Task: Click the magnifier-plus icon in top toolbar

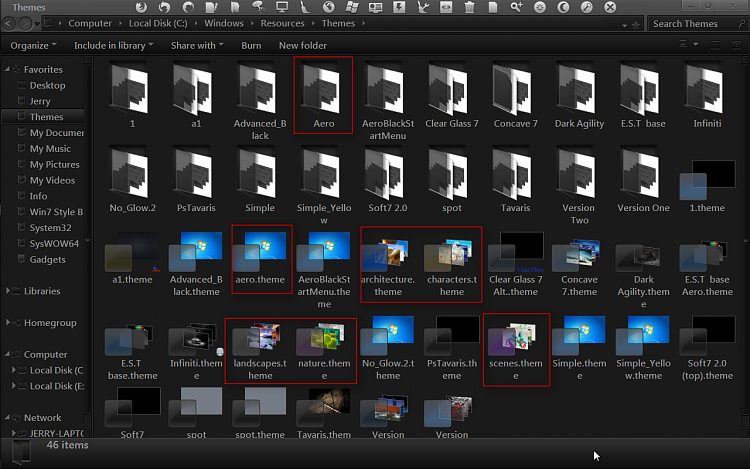Action: click(x=516, y=7)
